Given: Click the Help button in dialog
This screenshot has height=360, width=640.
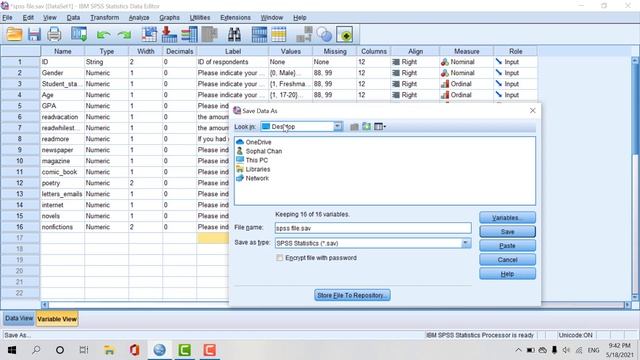Looking at the screenshot, I should point(507,274).
